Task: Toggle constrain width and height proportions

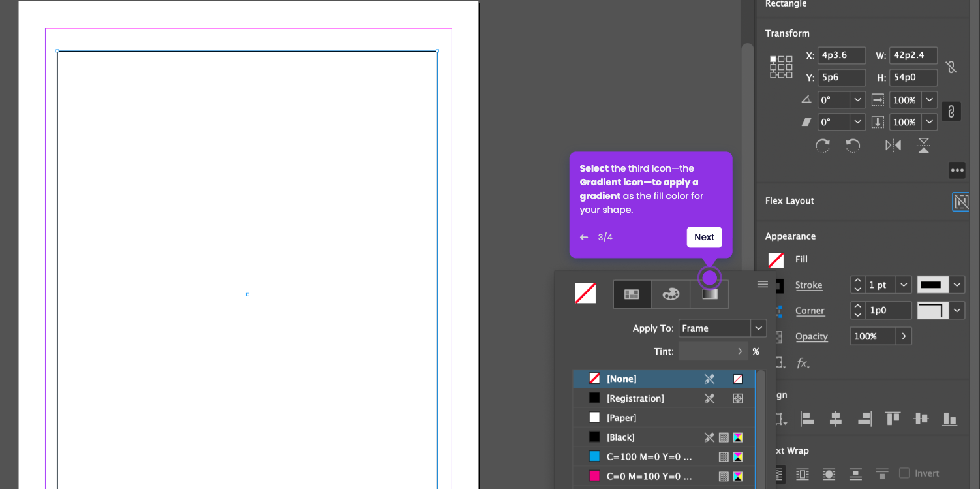Action: pos(951,67)
